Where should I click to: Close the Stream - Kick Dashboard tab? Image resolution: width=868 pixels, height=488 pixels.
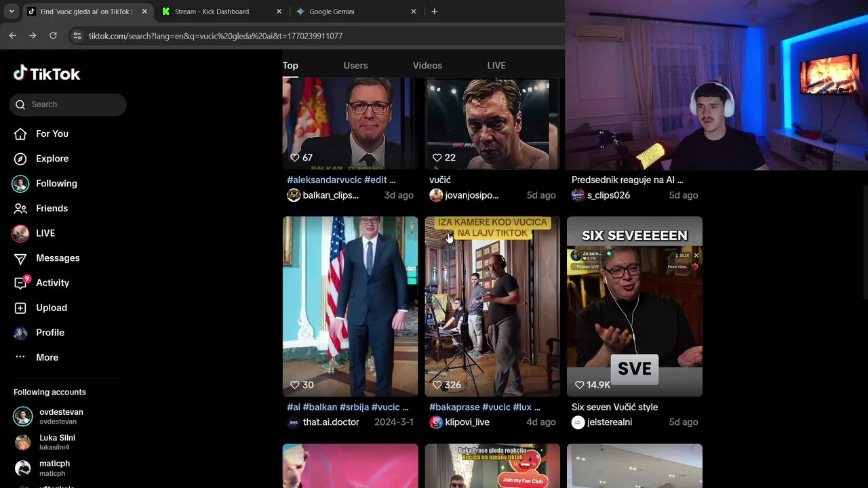(x=279, y=12)
